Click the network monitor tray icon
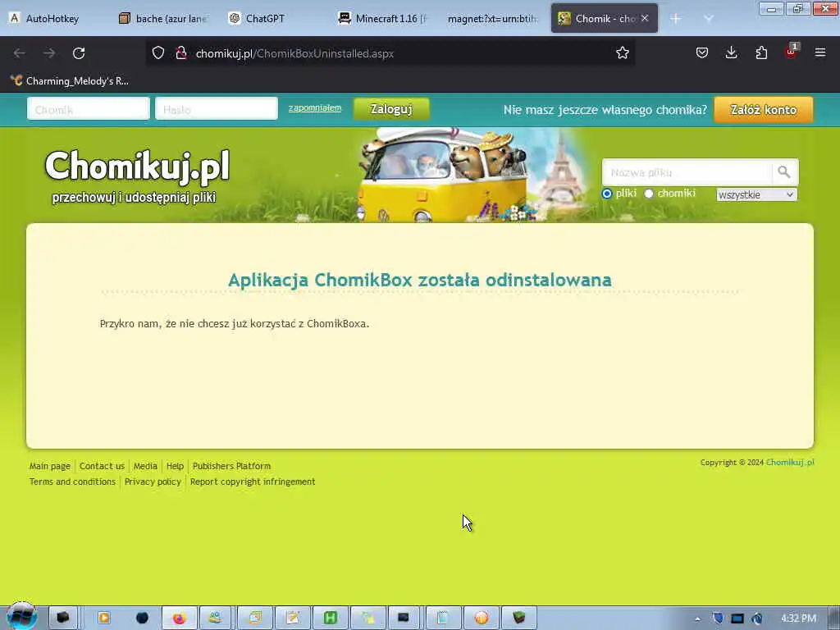The image size is (840, 630). pos(737,619)
